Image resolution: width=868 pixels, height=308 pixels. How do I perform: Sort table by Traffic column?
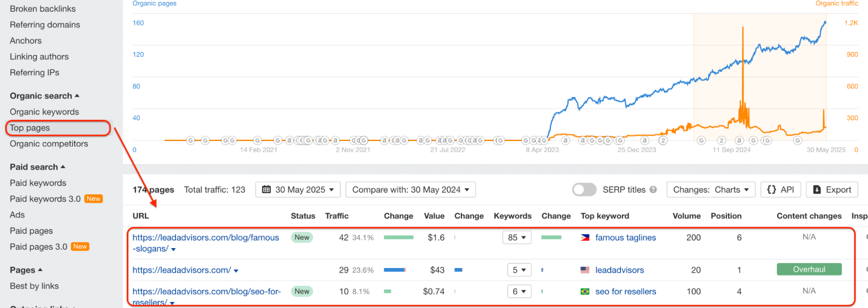(x=337, y=216)
